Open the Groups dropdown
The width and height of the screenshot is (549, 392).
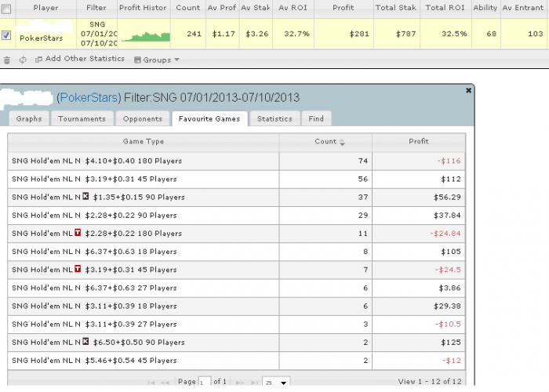point(157,60)
